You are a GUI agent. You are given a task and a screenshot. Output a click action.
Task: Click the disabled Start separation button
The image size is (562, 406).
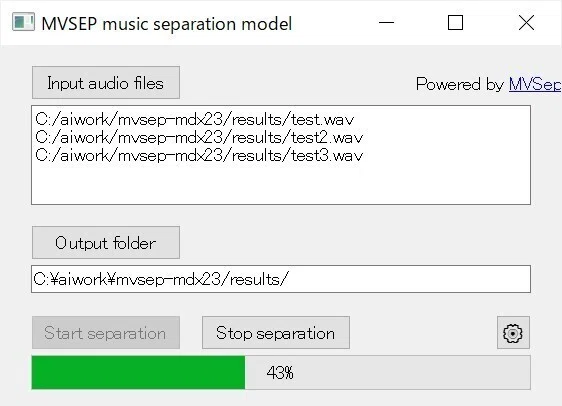[x=106, y=333]
